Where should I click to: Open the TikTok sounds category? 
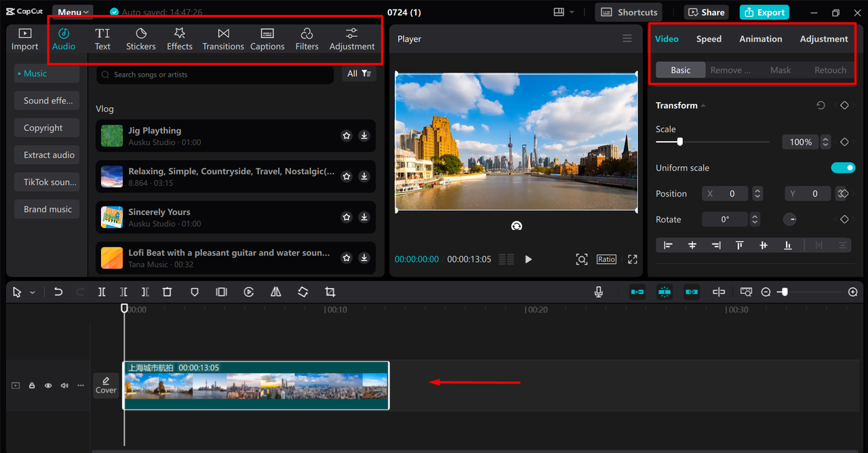coord(47,182)
